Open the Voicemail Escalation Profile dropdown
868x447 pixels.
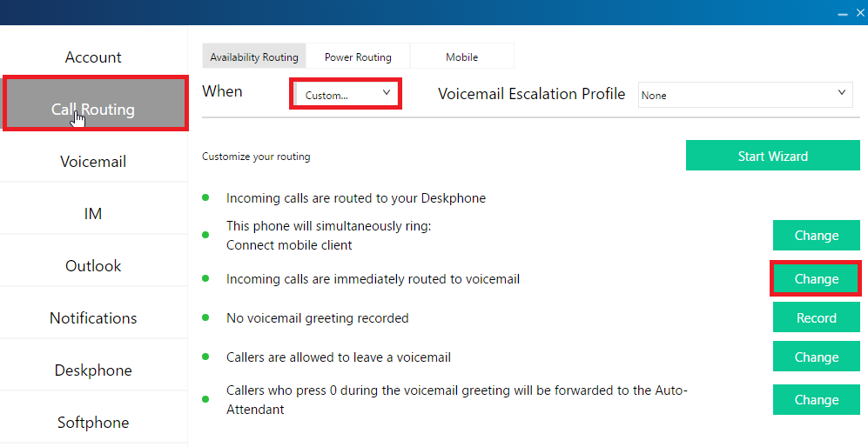click(x=745, y=94)
